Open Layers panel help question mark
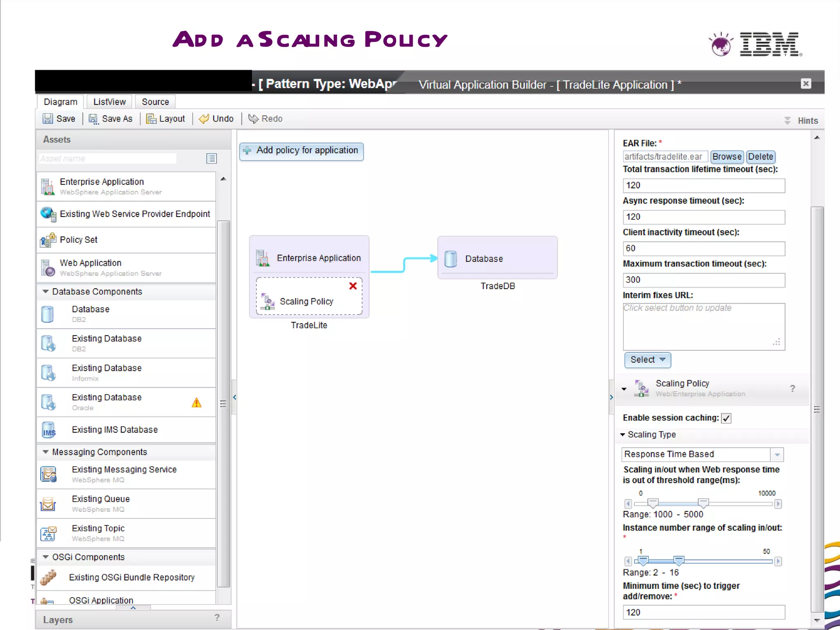The height and width of the screenshot is (630, 840). (x=217, y=617)
